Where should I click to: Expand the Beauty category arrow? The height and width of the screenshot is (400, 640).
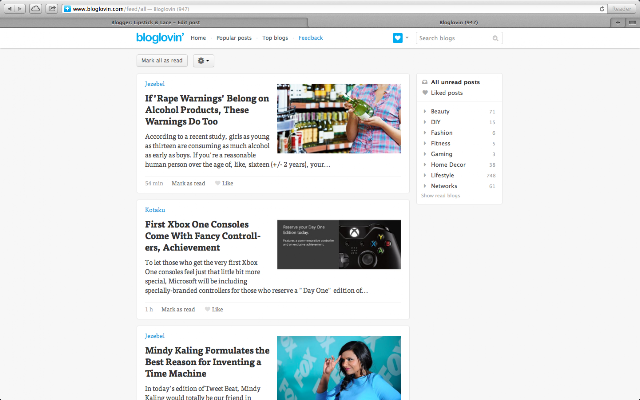(x=424, y=111)
